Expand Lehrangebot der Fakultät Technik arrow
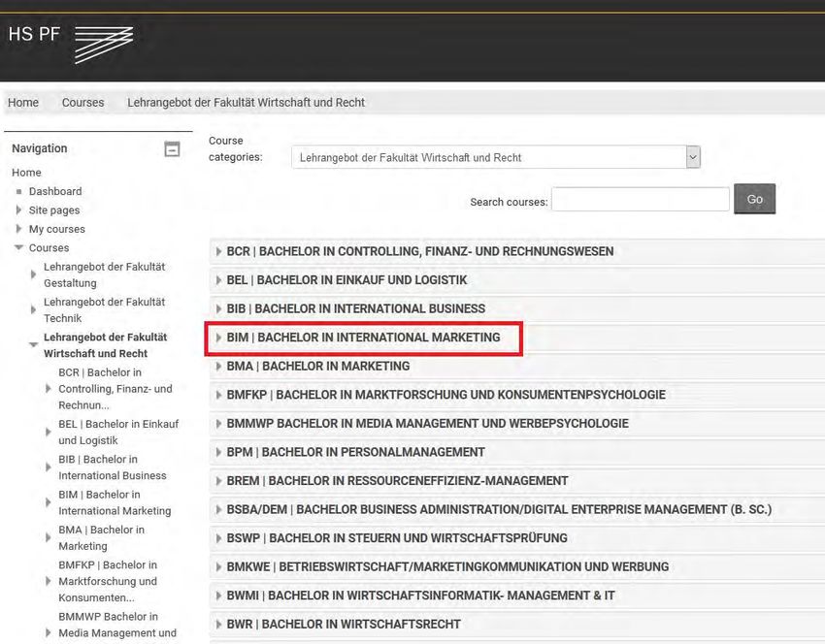The image size is (825, 644). point(33,309)
